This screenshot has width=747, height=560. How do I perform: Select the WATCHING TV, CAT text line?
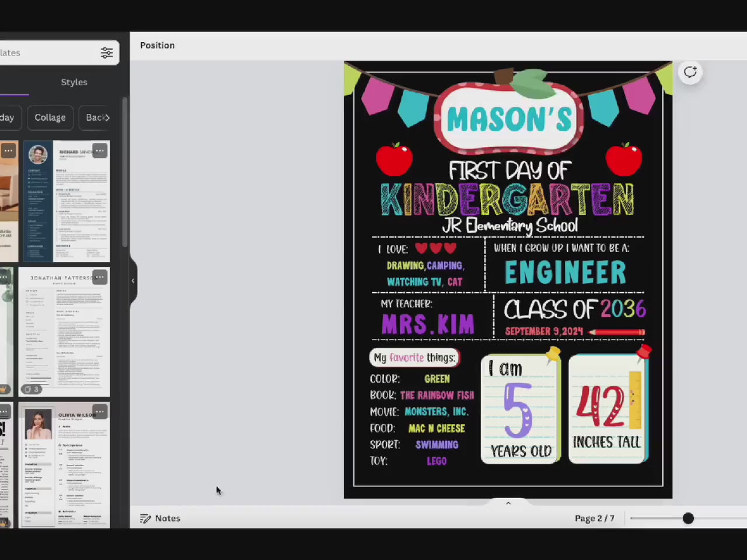click(424, 282)
